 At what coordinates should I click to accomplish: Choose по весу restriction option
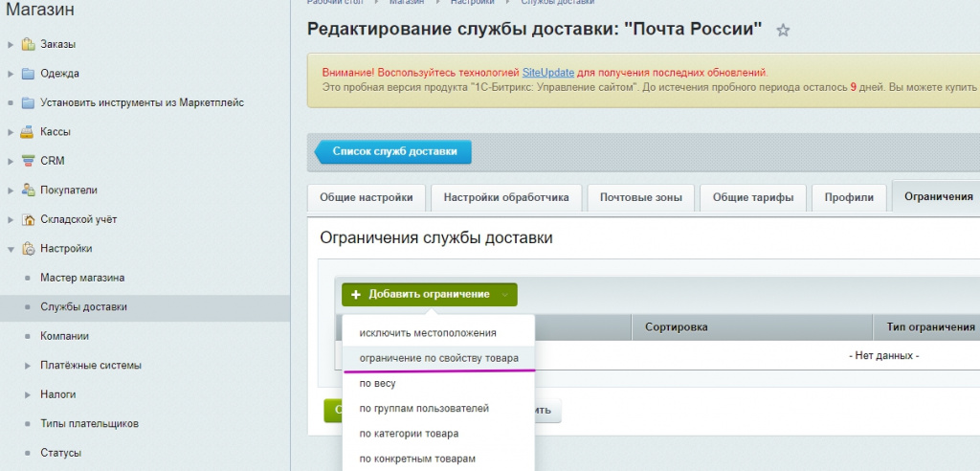[438, 384]
